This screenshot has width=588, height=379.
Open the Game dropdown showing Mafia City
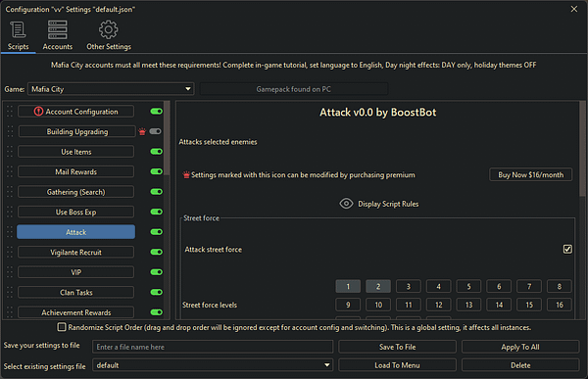111,89
